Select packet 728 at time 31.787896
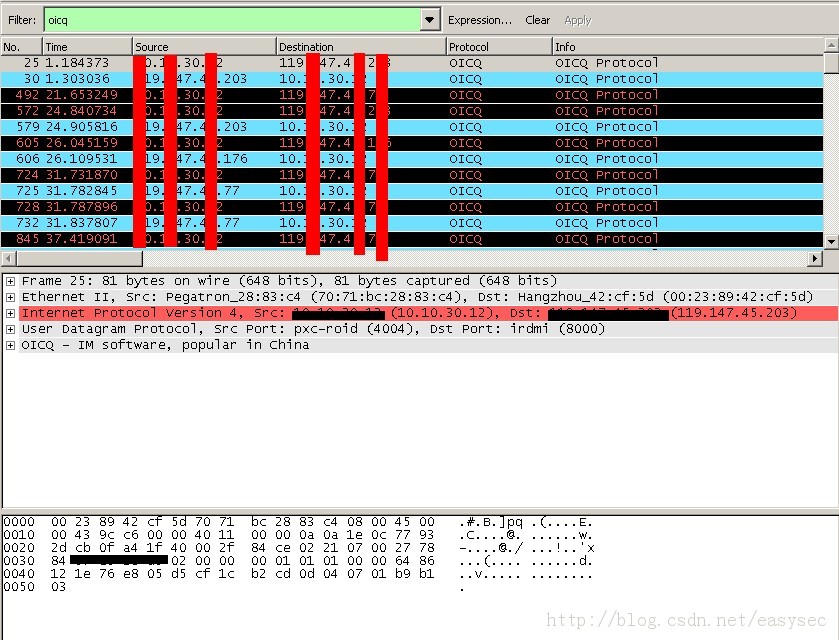839x640 pixels. pos(412,207)
